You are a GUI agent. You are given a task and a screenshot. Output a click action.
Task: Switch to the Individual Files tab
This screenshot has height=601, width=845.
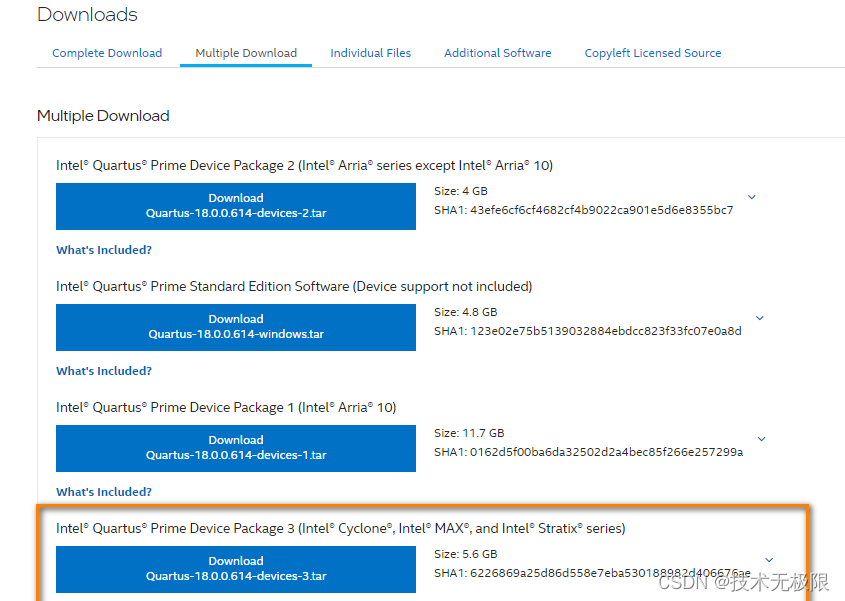370,53
